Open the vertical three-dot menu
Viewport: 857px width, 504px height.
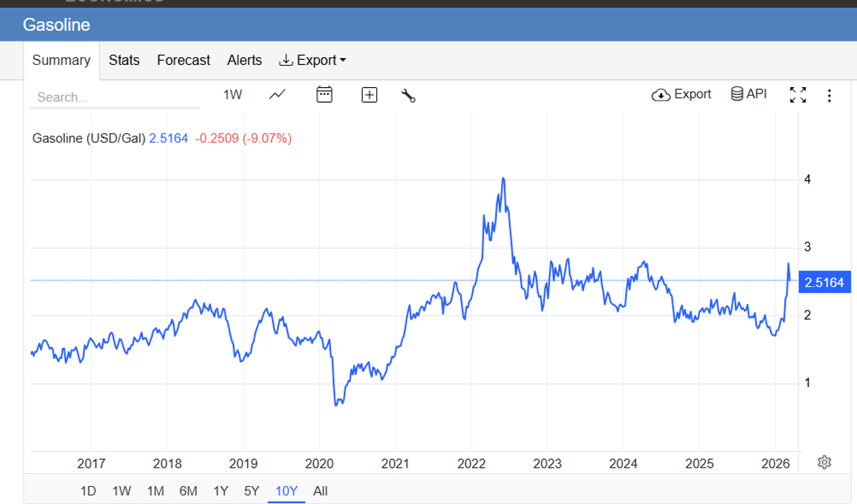pyautogui.click(x=829, y=94)
